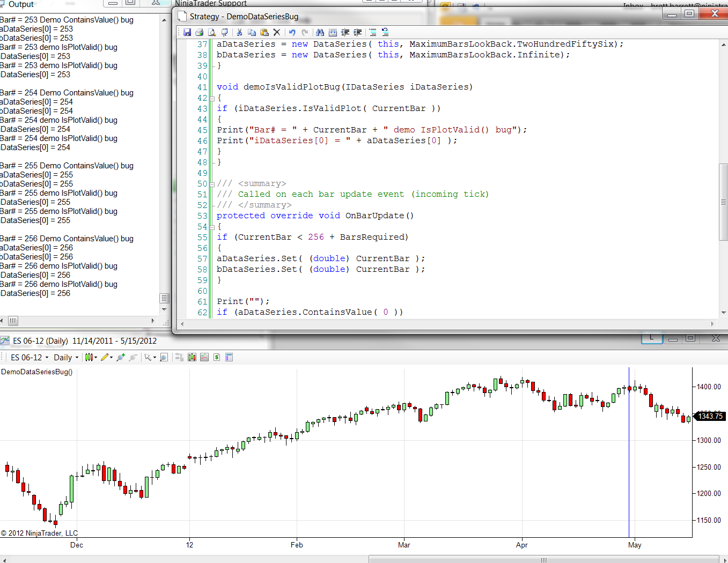Screen dimensions: 728x563
Task: Collapse the summary comment at line 50
Action: click(x=212, y=184)
